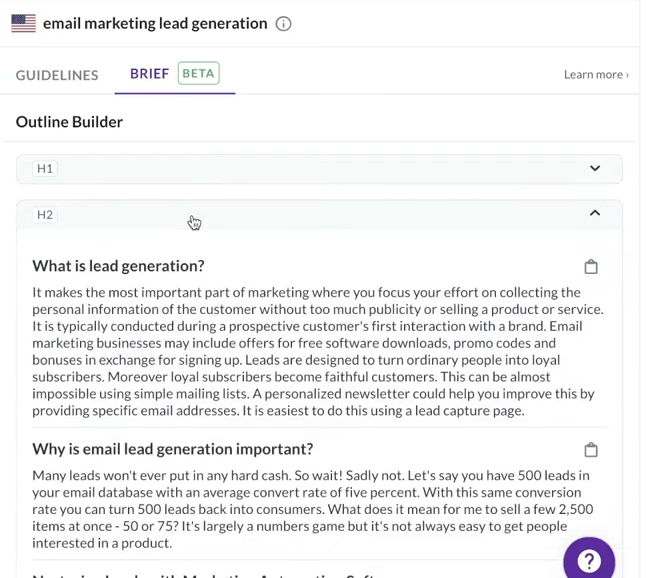The image size is (646, 578).
Task: Copy the 'Why is email lead generation important?' section
Action: click(591, 449)
